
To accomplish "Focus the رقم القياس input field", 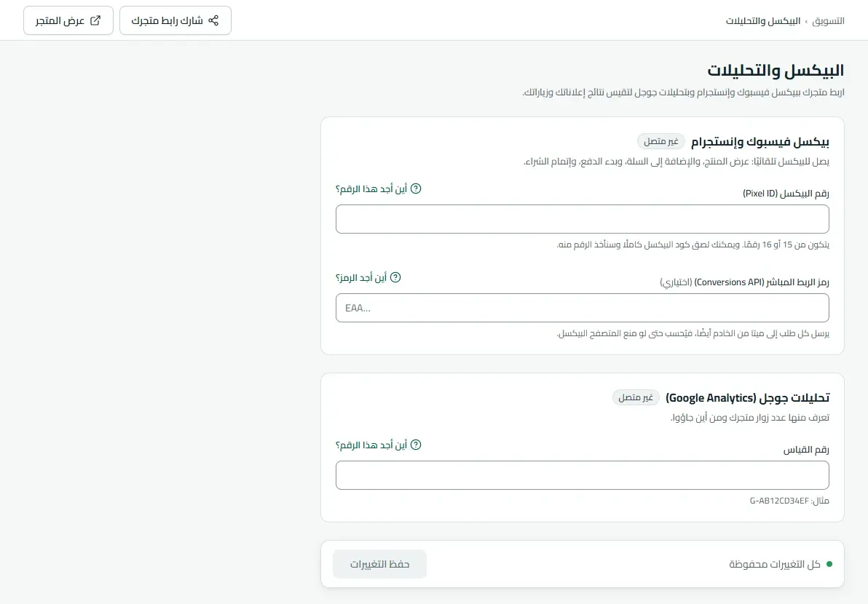I will pyautogui.click(x=583, y=475).
